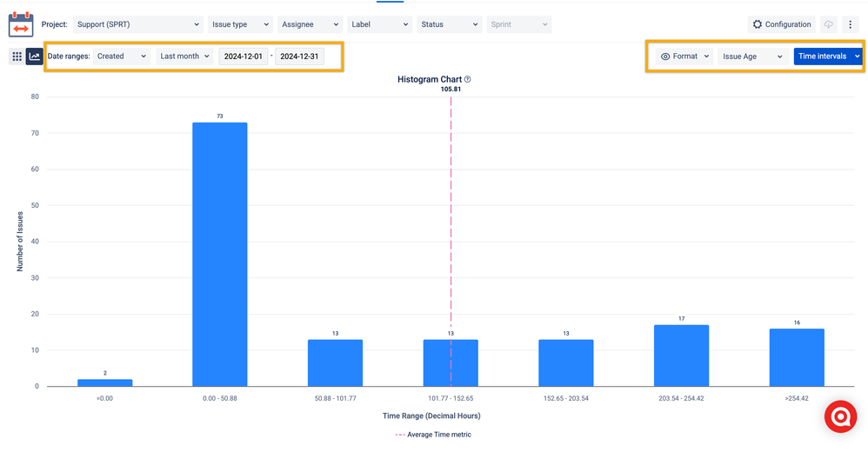Toggle Average Time metric legend entry
This screenshot has height=459, width=868.
pyautogui.click(x=433, y=435)
